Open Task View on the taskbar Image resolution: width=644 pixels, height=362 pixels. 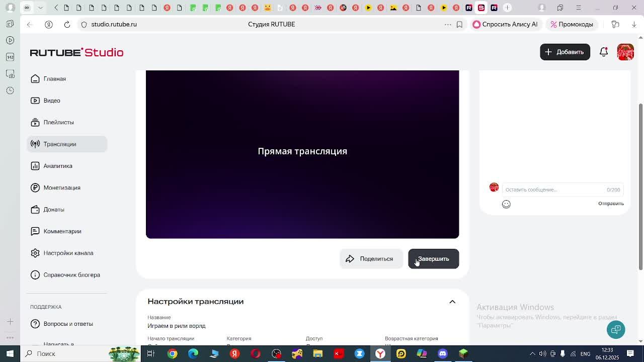(150, 353)
